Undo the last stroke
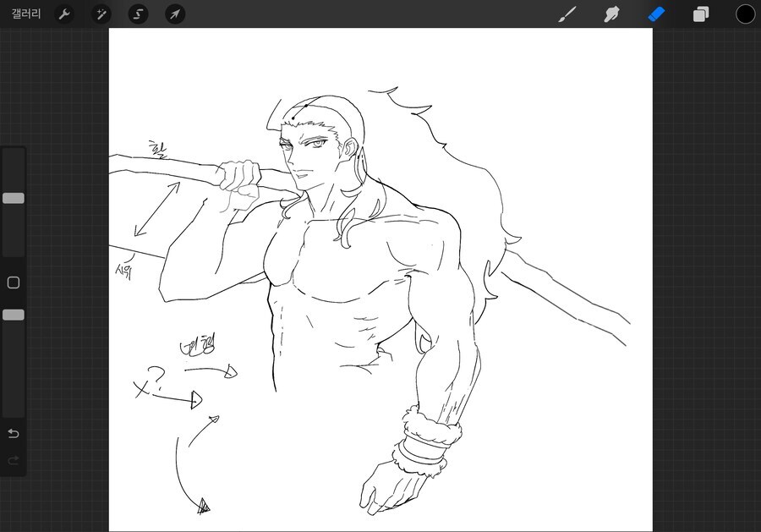This screenshot has height=532, width=761. pyautogui.click(x=14, y=433)
